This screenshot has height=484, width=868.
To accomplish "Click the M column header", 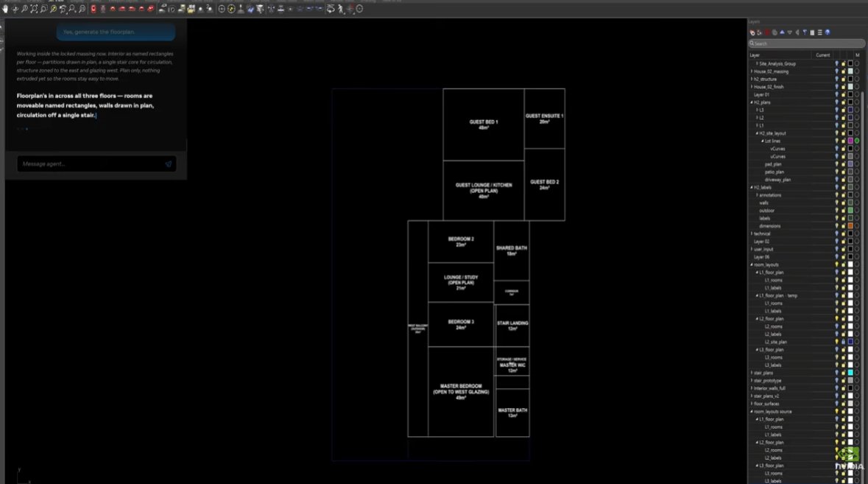I will (x=857, y=55).
